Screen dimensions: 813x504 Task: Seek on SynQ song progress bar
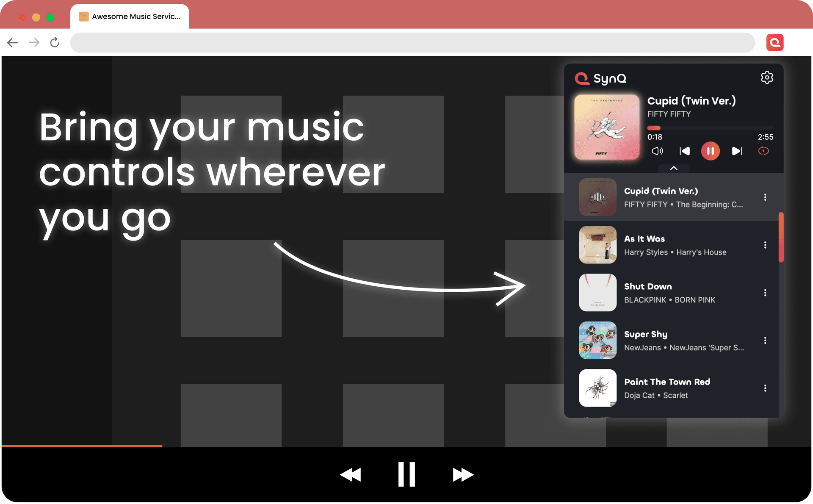[710, 128]
